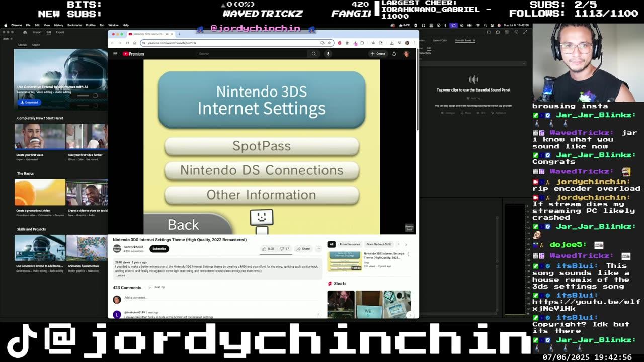The image size is (644, 362).
Task: Open the recommended Nintendo 3DS theme thumbnail
Action: click(x=345, y=261)
